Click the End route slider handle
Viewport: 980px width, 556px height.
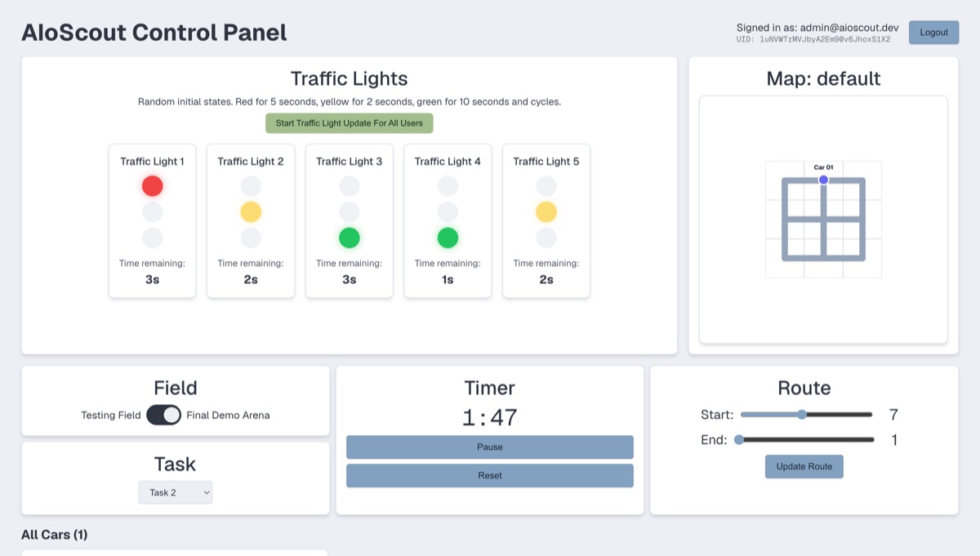pos(739,439)
